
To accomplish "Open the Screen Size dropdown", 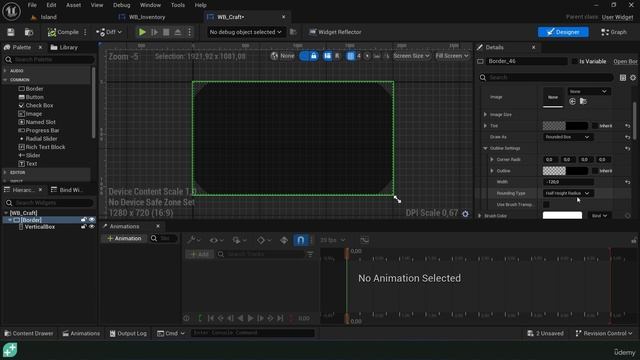I will [x=411, y=56].
